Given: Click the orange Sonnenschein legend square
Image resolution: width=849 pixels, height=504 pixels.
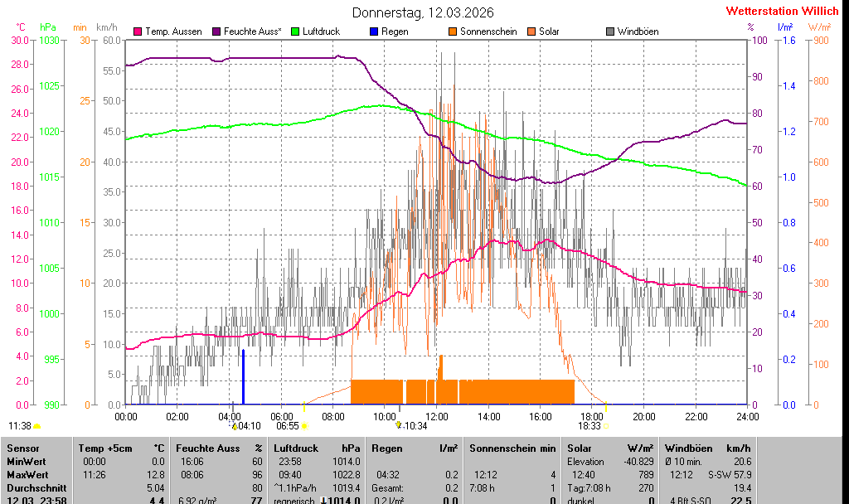Looking at the screenshot, I should click(x=453, y=31).
